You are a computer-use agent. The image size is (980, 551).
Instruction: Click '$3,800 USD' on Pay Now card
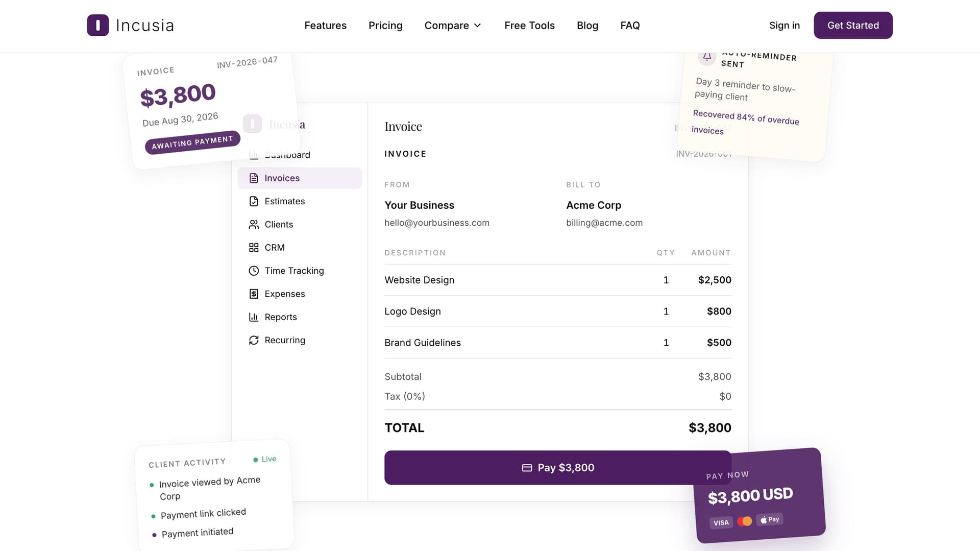pyautogui.click(x=750, y=495)
